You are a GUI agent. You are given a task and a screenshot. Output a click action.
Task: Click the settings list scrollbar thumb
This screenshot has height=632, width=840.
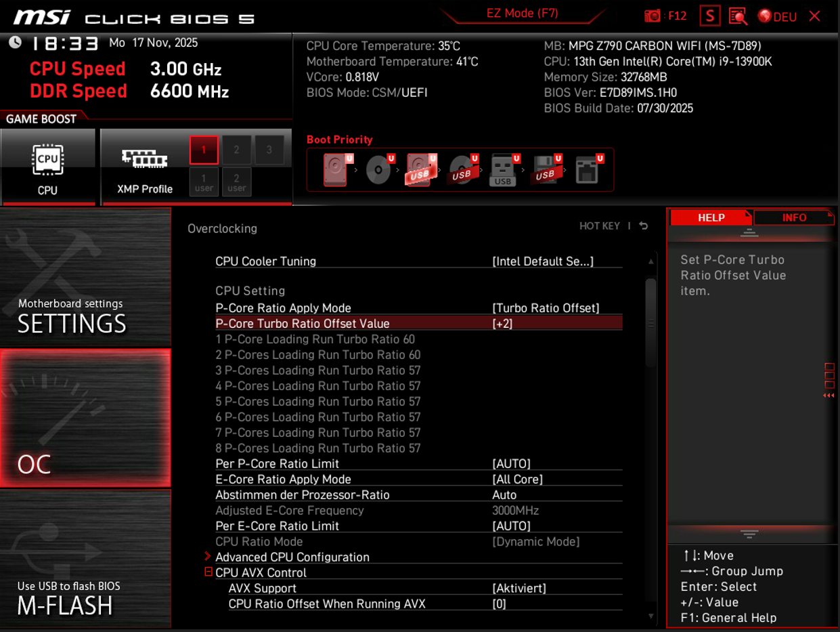(651, 322)
